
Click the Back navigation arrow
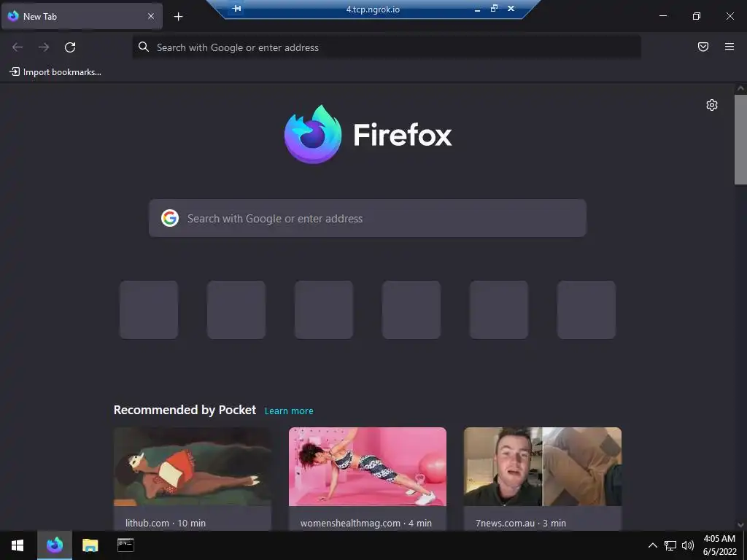pos(18,47)
